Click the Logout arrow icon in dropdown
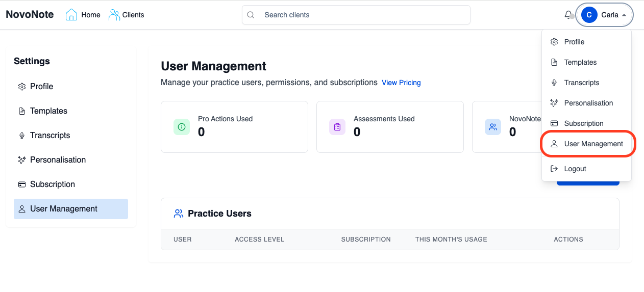 [554, 169]
